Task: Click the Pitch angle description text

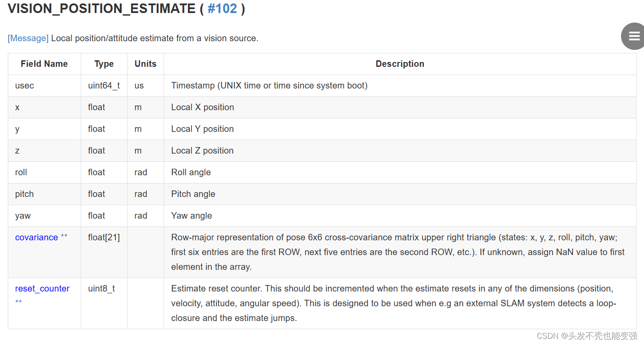Action: 193,194
